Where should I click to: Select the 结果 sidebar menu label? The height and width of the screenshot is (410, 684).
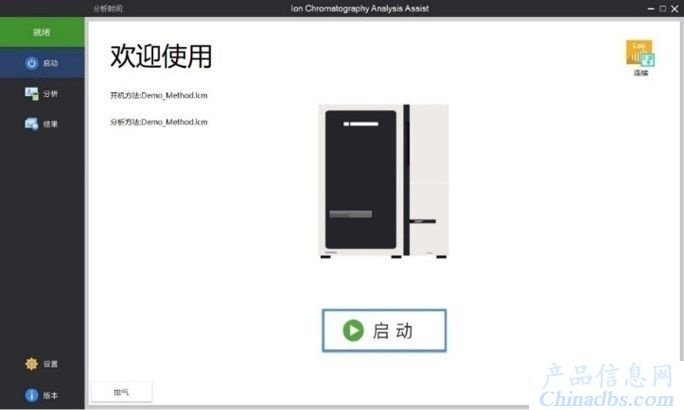click(51, 124)
